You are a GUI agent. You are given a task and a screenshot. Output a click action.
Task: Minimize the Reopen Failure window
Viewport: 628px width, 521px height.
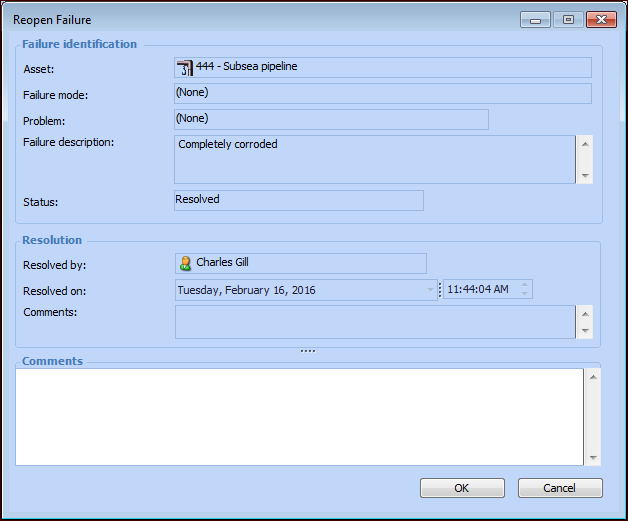pos(535,20)
